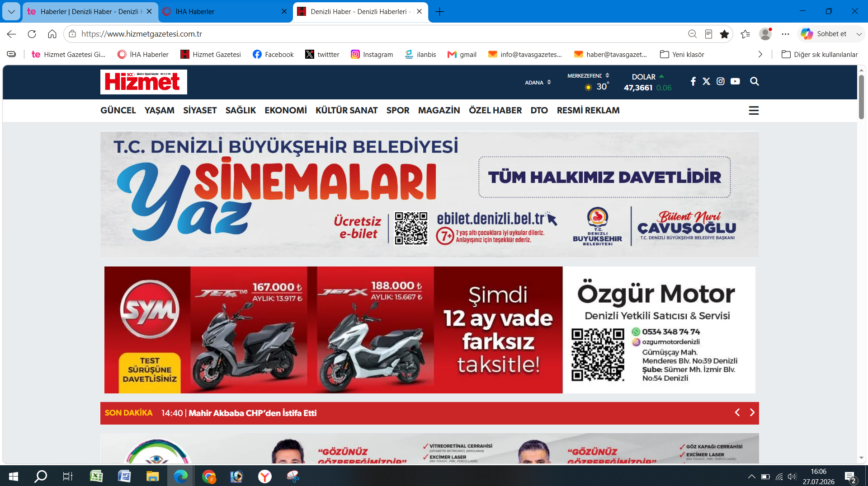Show next breaking news headline
868x486 pixels.
(x=752, y=412)
